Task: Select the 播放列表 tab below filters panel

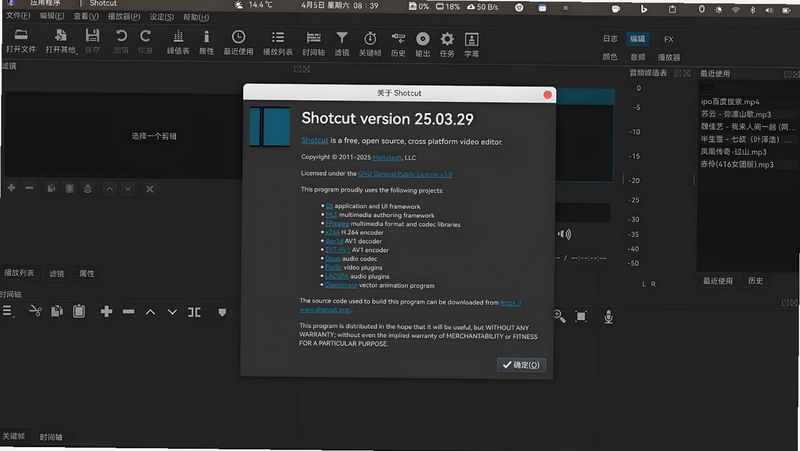Action: pyautogui.click(x=19, y=273)
